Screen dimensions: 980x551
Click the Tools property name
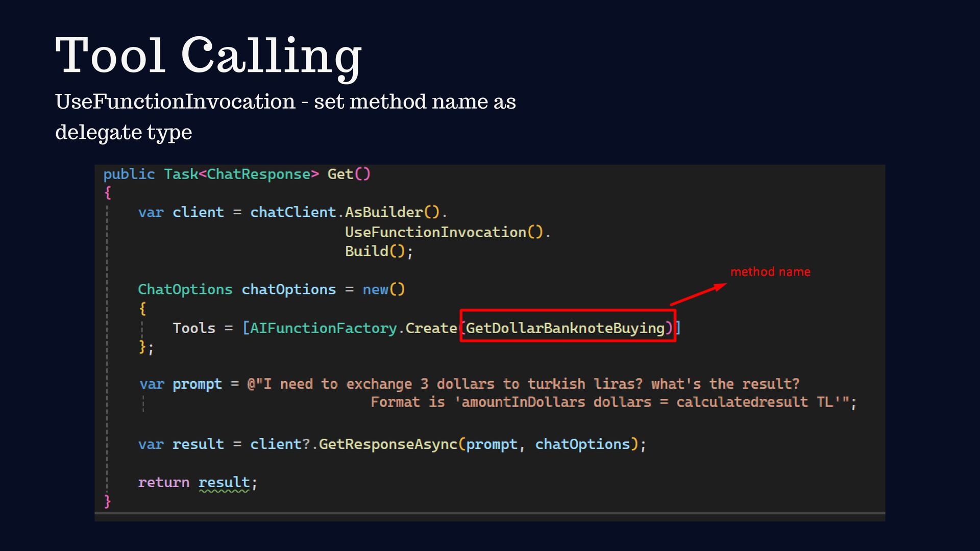(x=193, y=328)
